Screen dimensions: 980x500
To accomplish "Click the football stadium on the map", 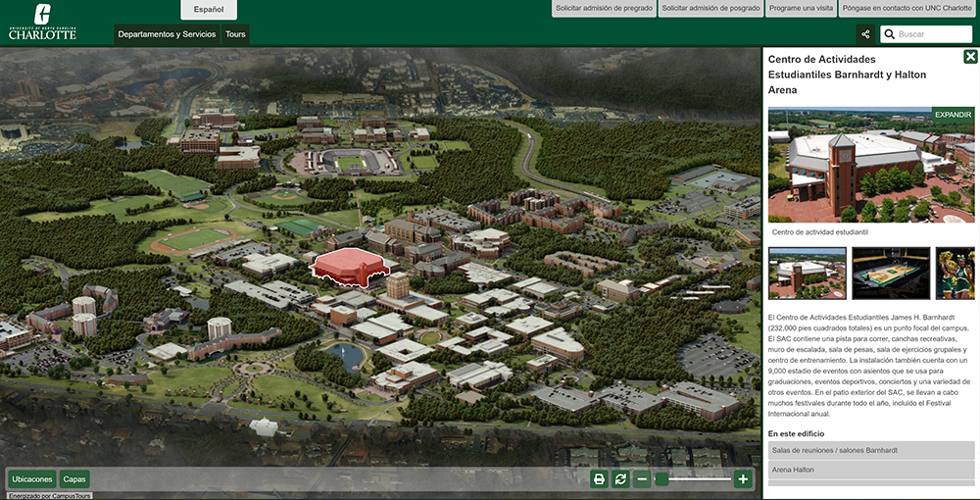I will point(351,162).
